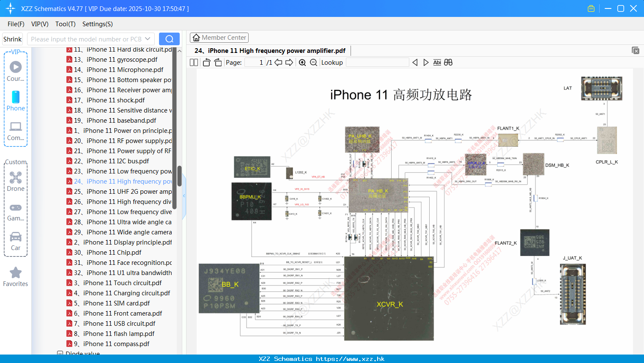Open the Game console category
644x363 pixels.
click(x=16, y=212)
